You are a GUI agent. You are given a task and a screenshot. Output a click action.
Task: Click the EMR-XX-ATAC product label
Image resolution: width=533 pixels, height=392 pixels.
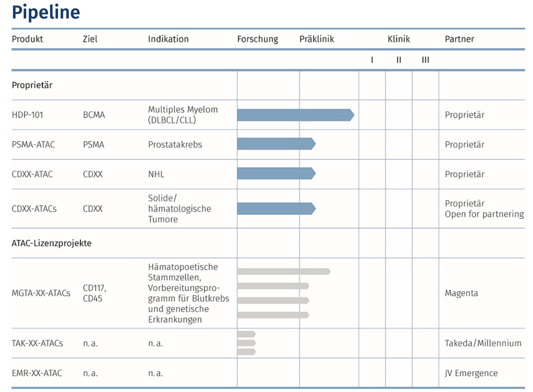point(37,373)
